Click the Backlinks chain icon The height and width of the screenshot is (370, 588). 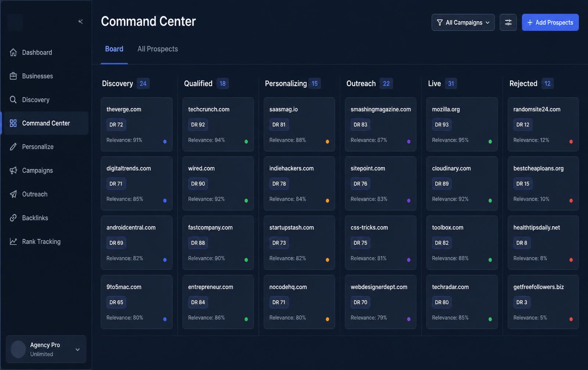[13, 218]
